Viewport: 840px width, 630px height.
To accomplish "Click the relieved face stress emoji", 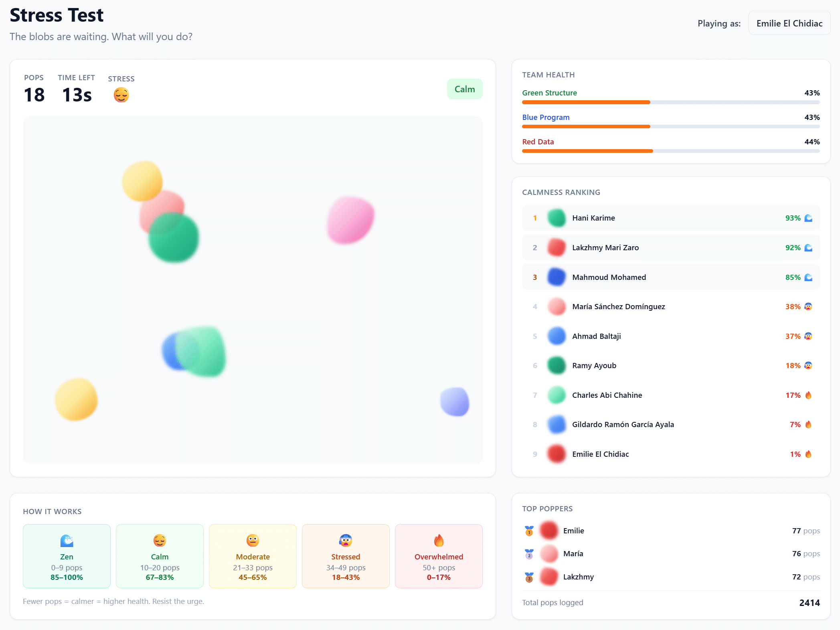I will (x=121, y=95).
